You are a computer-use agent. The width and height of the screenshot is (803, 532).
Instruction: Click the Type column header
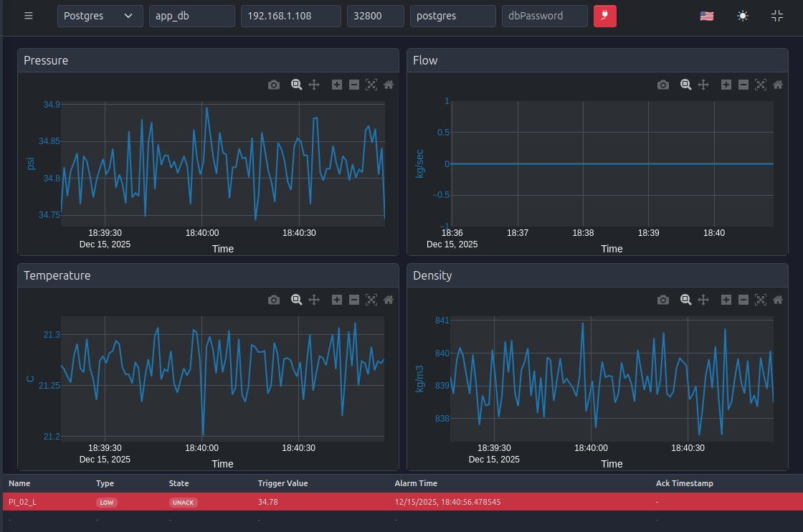105,483
